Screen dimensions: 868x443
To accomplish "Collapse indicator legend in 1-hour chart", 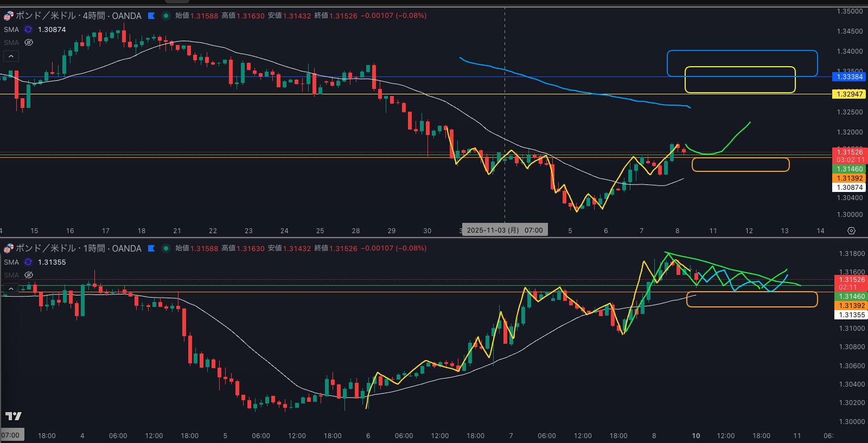I will pyautogui.click(x=11, y=288).
